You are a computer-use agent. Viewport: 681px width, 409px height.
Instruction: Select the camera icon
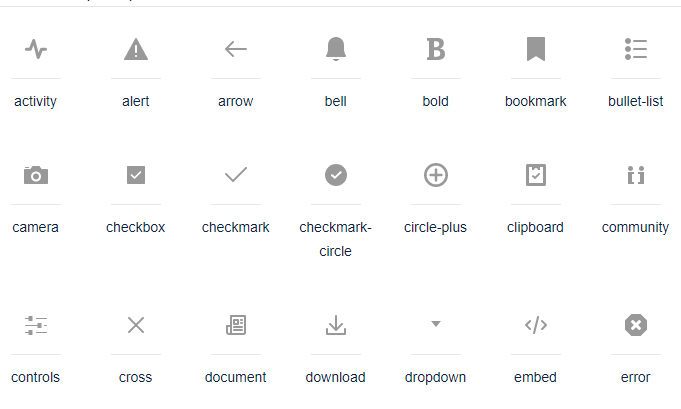coord(36,175)
